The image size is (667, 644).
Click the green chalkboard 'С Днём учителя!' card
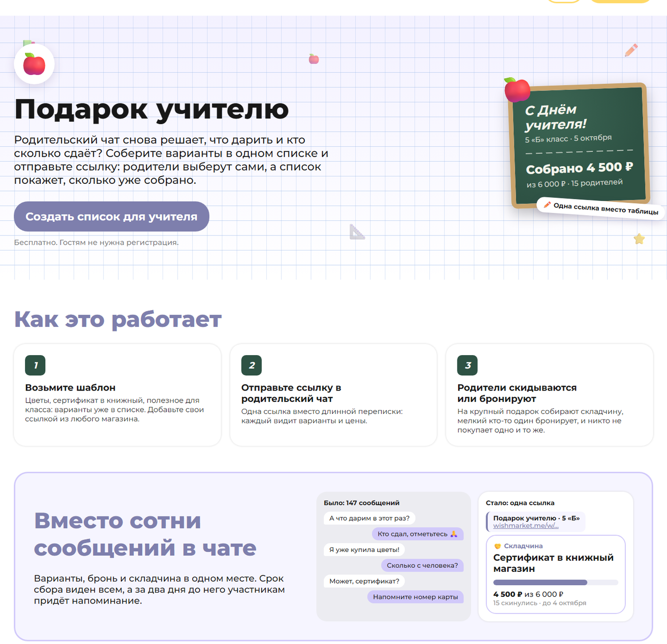pyautogui.click(x=579, y=145)
